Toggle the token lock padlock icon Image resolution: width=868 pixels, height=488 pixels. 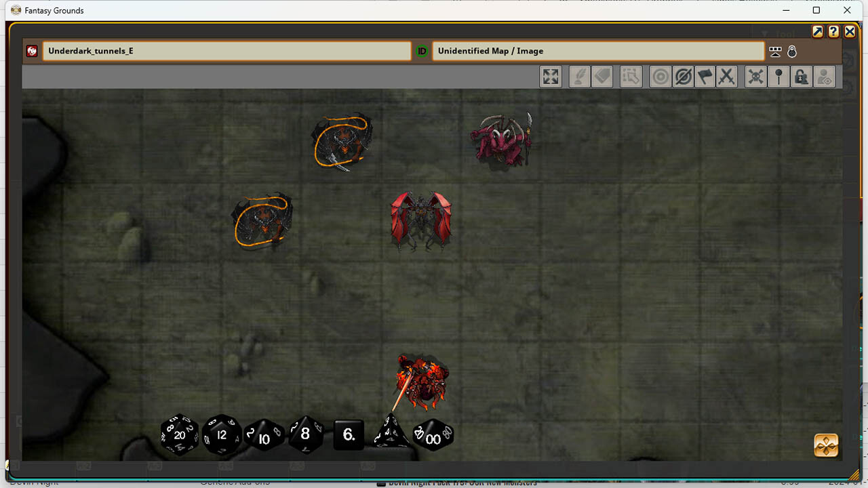click(801, 77)
